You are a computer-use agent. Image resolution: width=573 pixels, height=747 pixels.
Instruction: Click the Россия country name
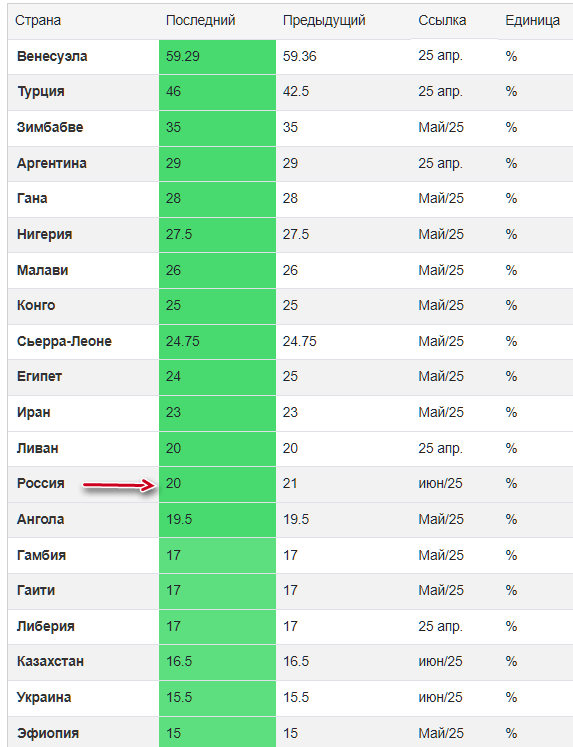pyautogui.click(x=40, y=483)
